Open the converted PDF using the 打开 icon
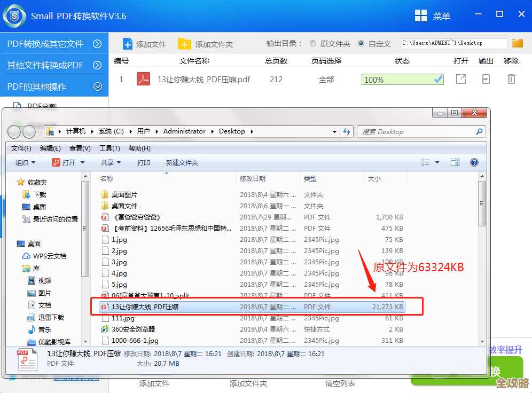 [460, 78]
